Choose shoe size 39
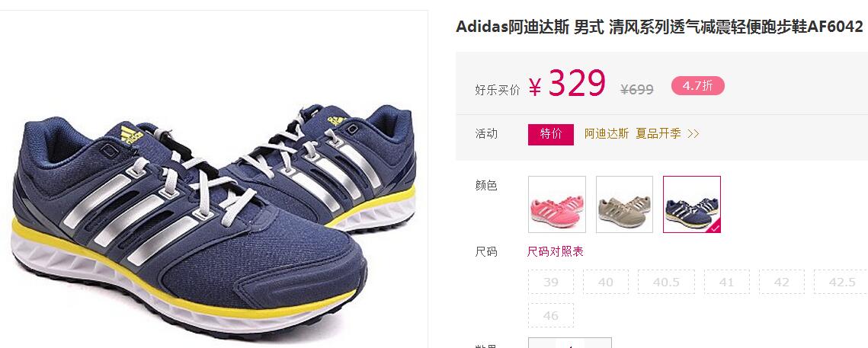Image resolution: width=868 pixels, height=348 pixels. pyautogui.click(x=551, y=282)
